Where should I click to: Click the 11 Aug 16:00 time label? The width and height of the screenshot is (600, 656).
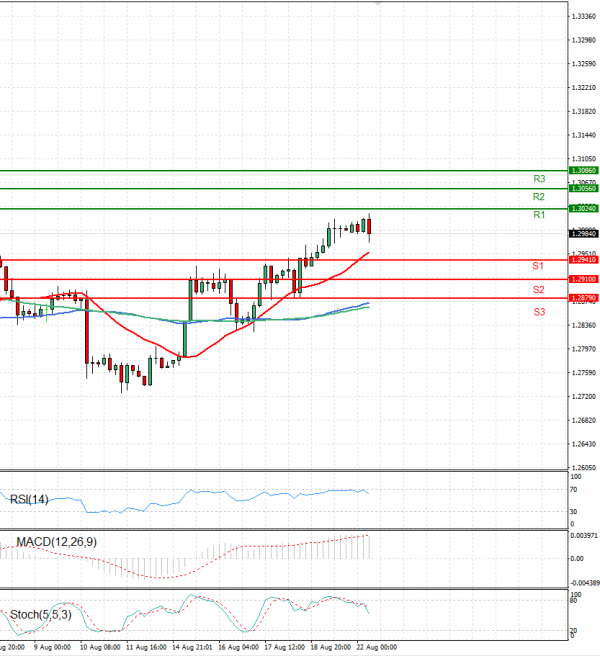pyautogui.click(x=146, y=647)
